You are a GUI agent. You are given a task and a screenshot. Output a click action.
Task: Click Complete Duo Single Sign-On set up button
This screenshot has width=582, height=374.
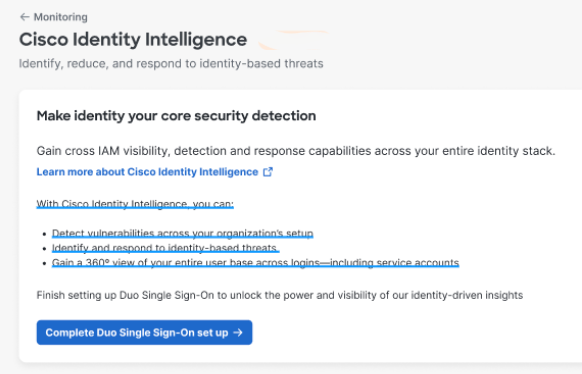tap(144, 332)
